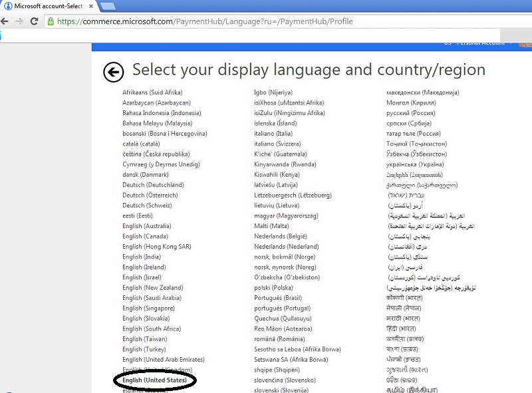Pick Kinyarwanda (Rwanda)
The height and width of the screenshot is (393, 532).
click(x=285, y=164)
